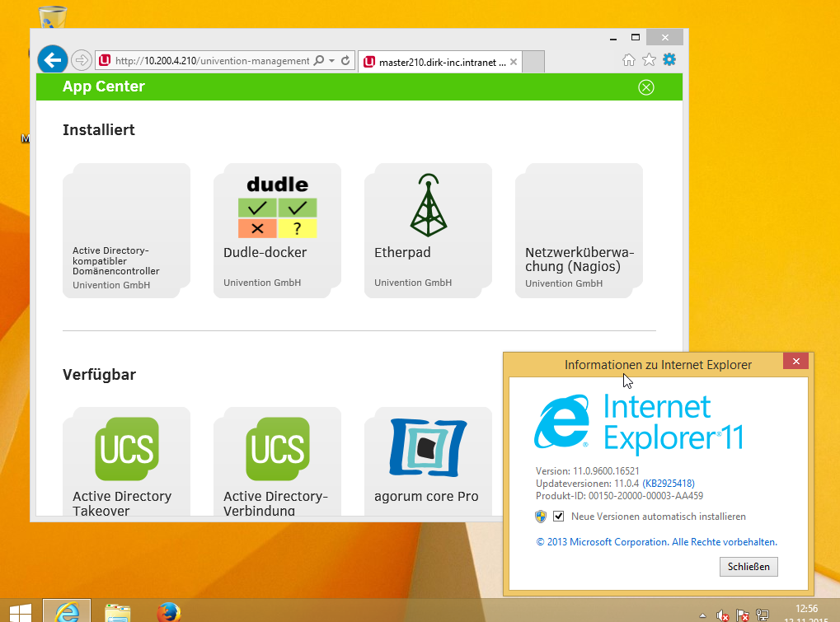Open Internet Explorer settings gear
Screen dimensions: 840x622
669,59
